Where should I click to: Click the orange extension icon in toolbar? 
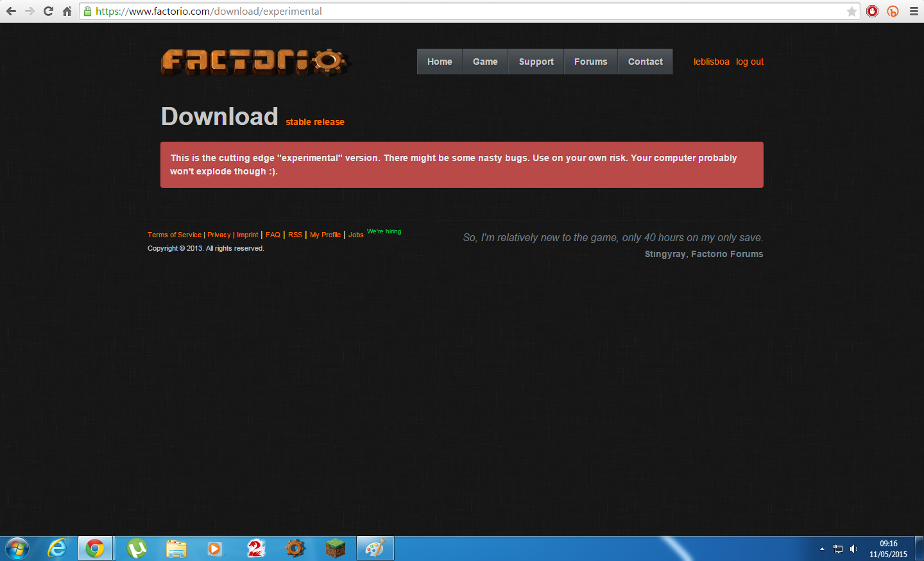[x=893, y=11]
